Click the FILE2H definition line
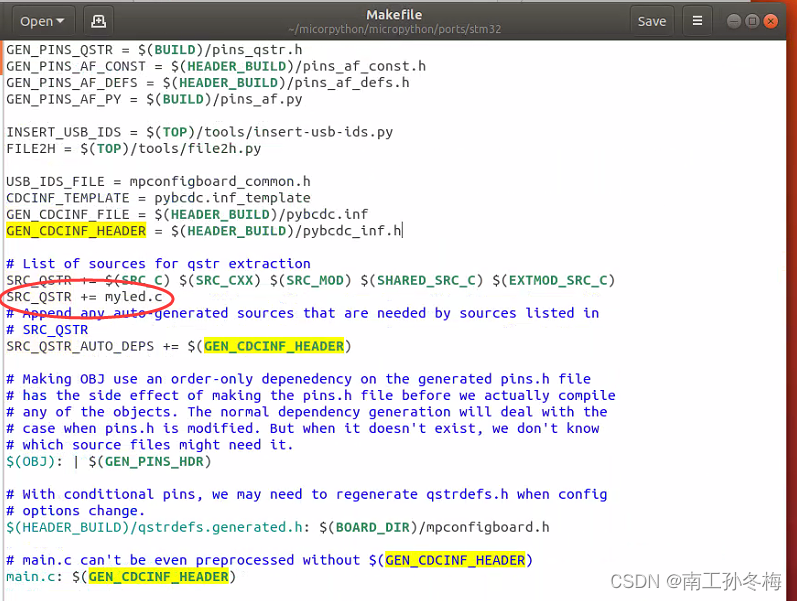The height and width of the screenshot is (601, 797). tap(134, 148)
